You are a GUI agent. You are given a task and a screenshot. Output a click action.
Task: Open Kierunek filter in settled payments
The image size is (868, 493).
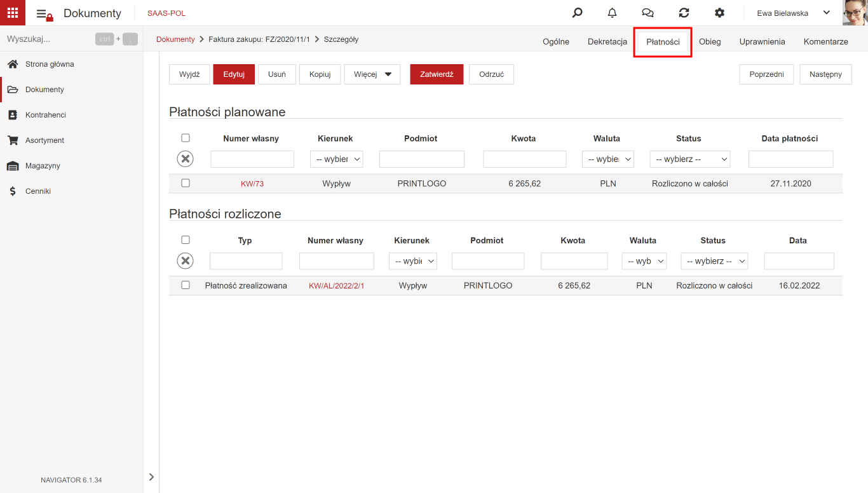click(x=413, y=261)
